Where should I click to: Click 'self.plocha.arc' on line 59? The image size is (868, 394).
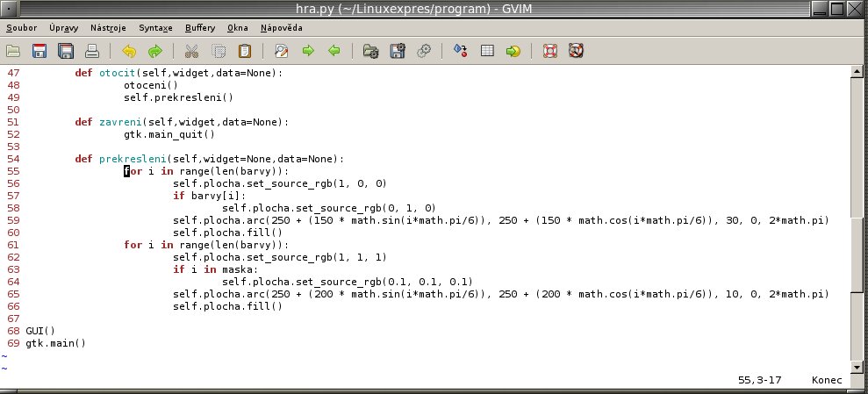(x=219, y=220)
